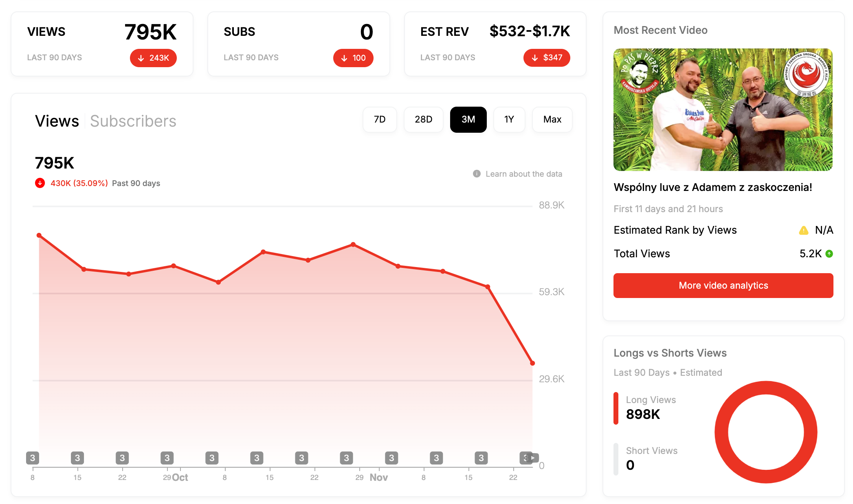Click the video count marker above Sep 15
Image resolution: width=853 pixels, height=504 pixels.
click(x=77, y=458)
